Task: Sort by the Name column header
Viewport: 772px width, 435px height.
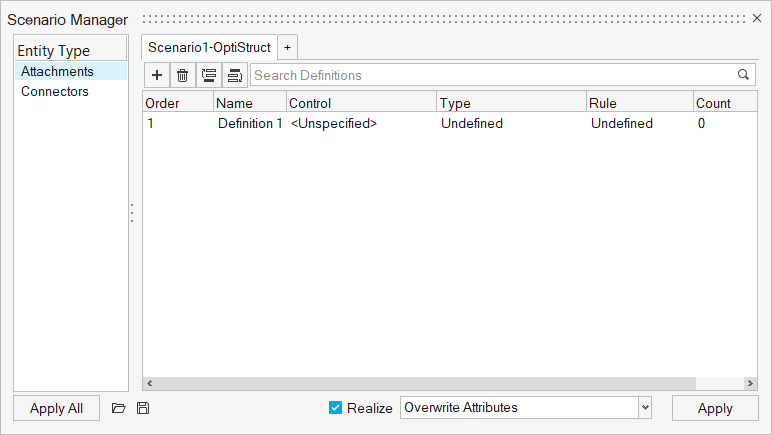Action: coord(250,103)
